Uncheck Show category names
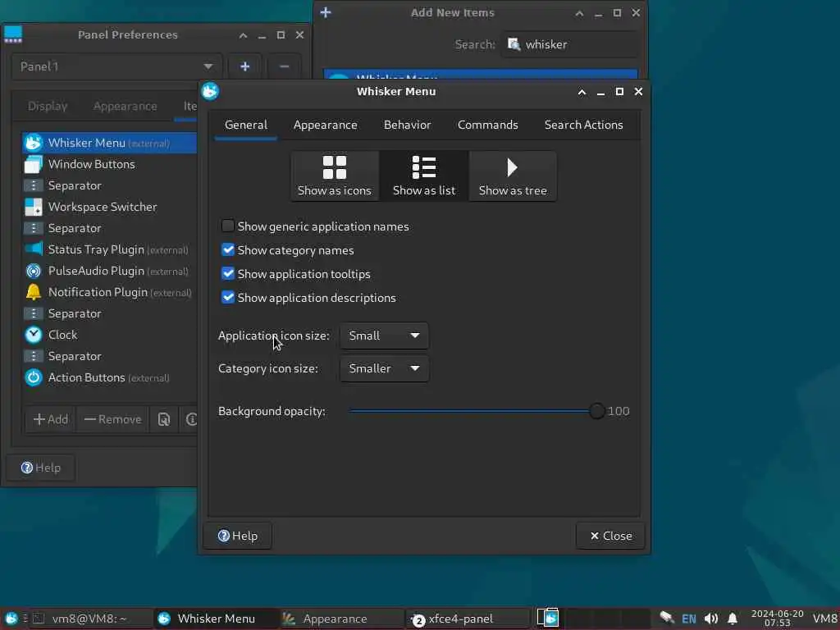The width and height of the screenshot is (840, 630). [228, 249]
